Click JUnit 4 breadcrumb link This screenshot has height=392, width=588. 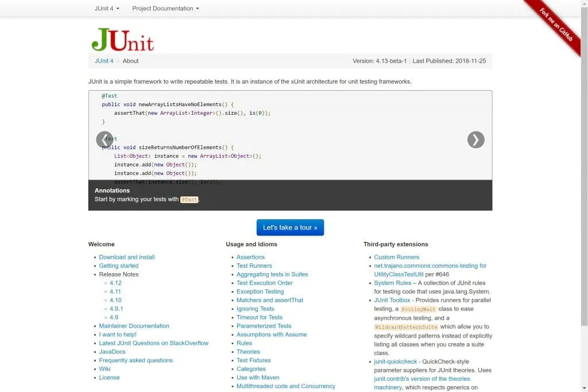[x=104, y=61]
